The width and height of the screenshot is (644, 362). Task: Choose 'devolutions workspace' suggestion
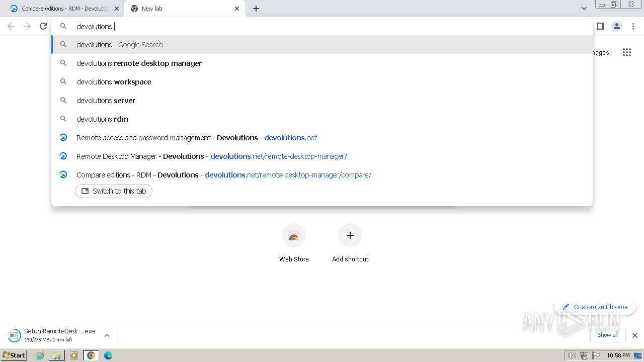(322, 82)
